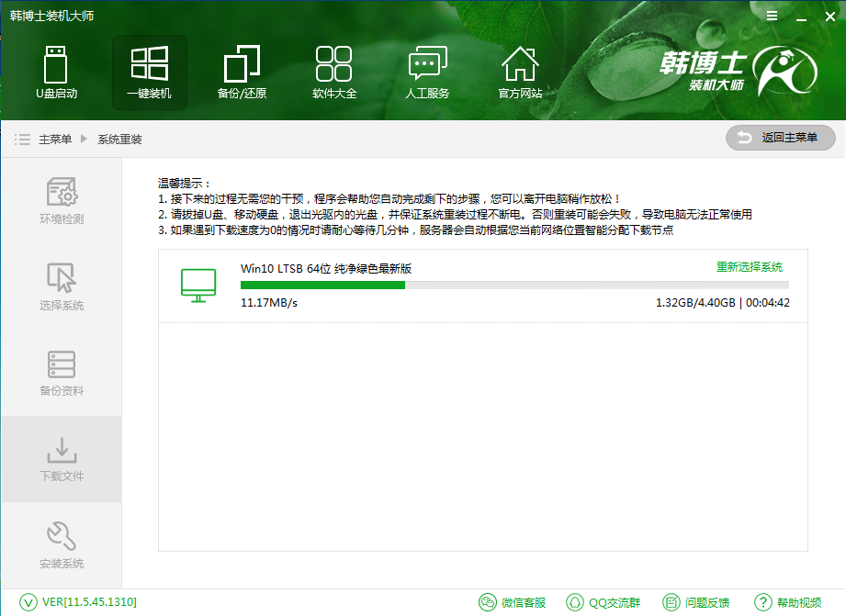
Task: Open the 选择系统 sidebar step
Action: click(61, 292)
